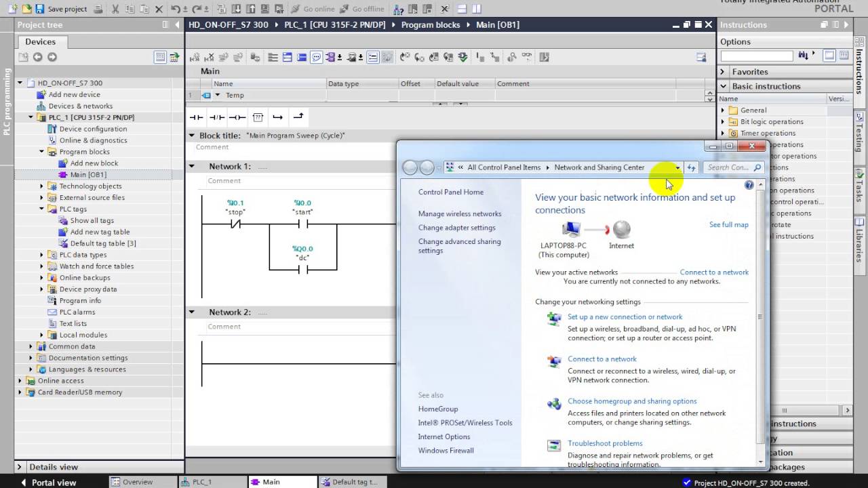The width and height of the screenshot is (868, 488).
Task: Click the Undo arrow in the main toolbar
Action: click(176, 9)
